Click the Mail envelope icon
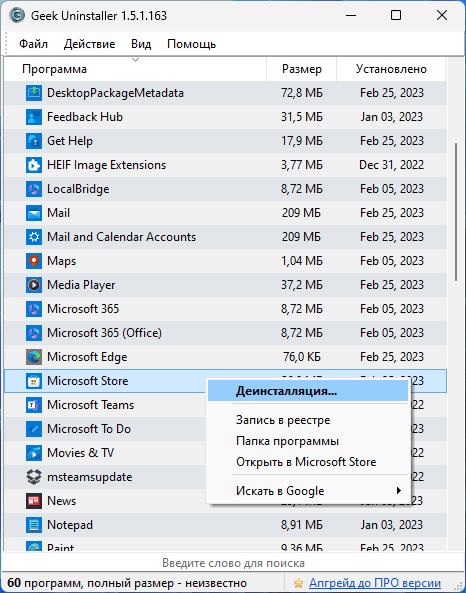Viewport: 466px width, 593px height. pos(34,213)
